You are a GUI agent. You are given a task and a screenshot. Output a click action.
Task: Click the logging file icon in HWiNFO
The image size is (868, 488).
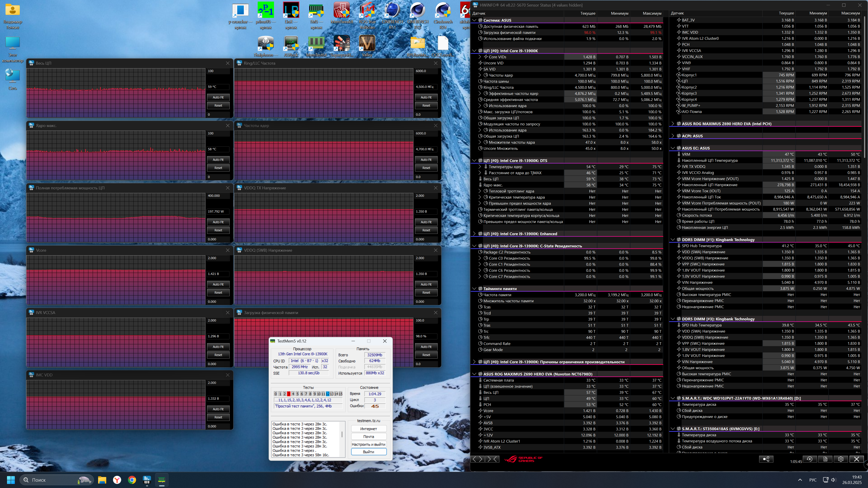[x=825, y=459]
